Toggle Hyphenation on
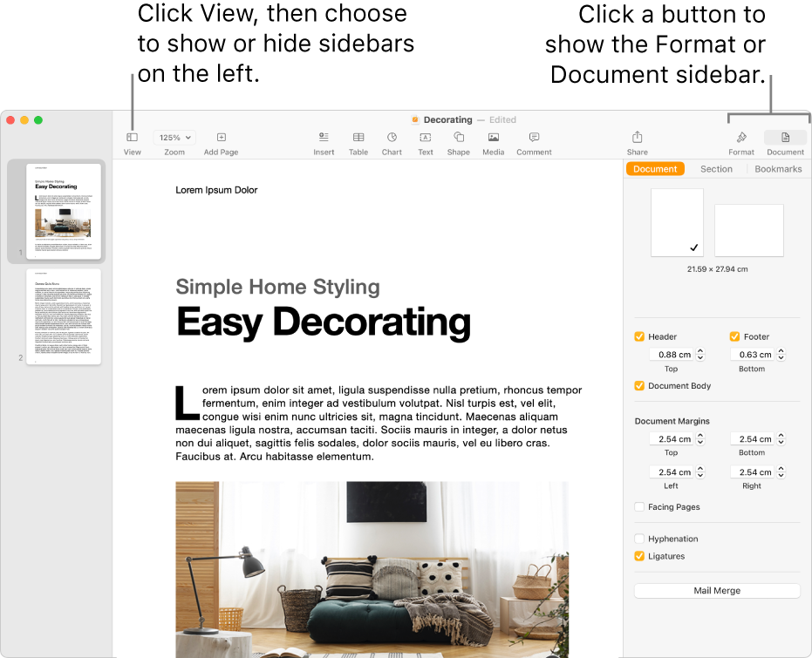Viewport: 812px width, 658px height. [x=639, y=539]
